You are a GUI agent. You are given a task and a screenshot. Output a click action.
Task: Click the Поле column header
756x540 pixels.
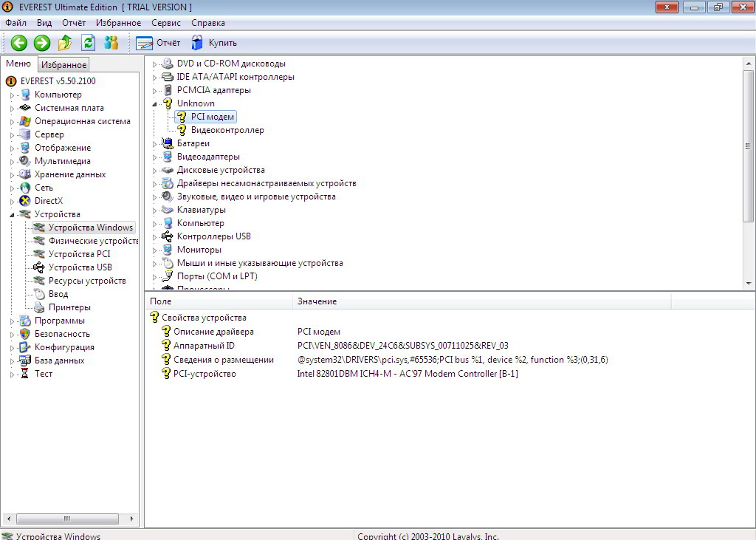coord(219,301)
